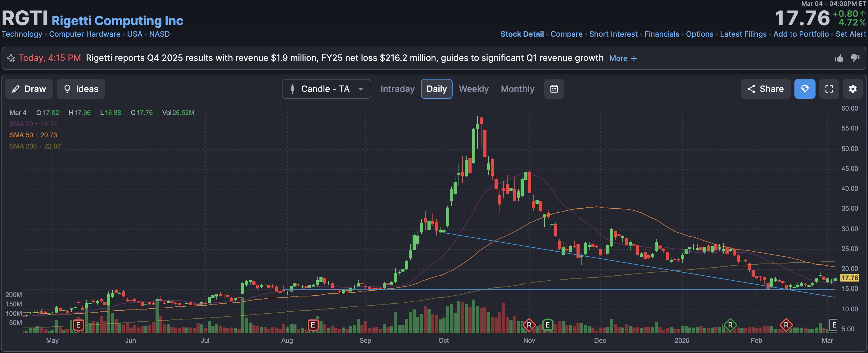Screen dimensions: 868x353
Task: Expand news with More plus link
Action: click(623, 58)
